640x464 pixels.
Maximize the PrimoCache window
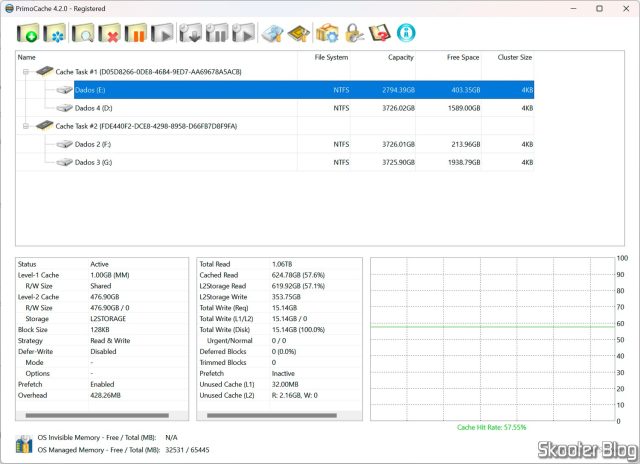click(x=599, y=9)
